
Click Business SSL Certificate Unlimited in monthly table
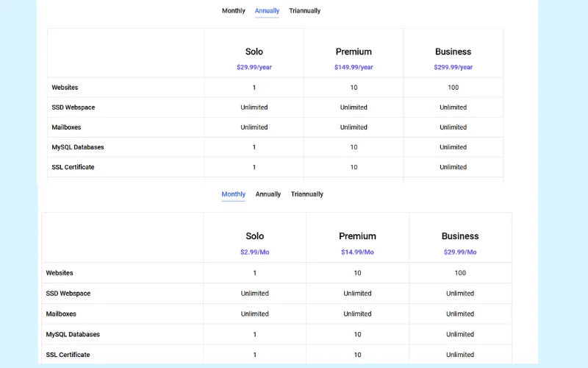coord(460,355)
